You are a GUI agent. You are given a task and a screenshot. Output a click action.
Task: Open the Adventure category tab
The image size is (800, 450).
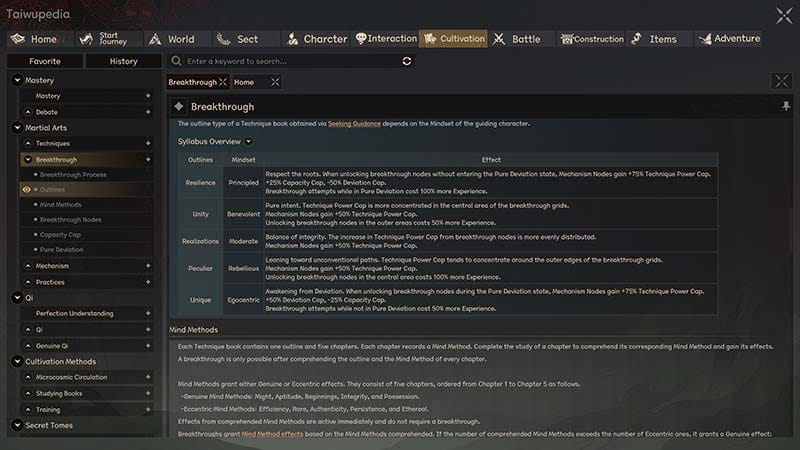coord(729,39)
